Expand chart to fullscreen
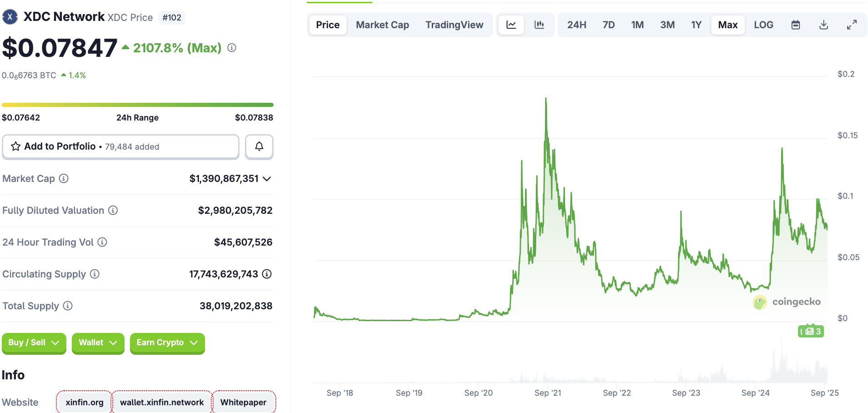 [x=852, y=25]
